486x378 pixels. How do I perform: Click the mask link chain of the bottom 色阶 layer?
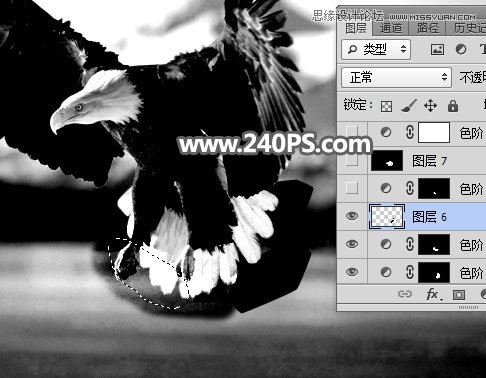410,272
